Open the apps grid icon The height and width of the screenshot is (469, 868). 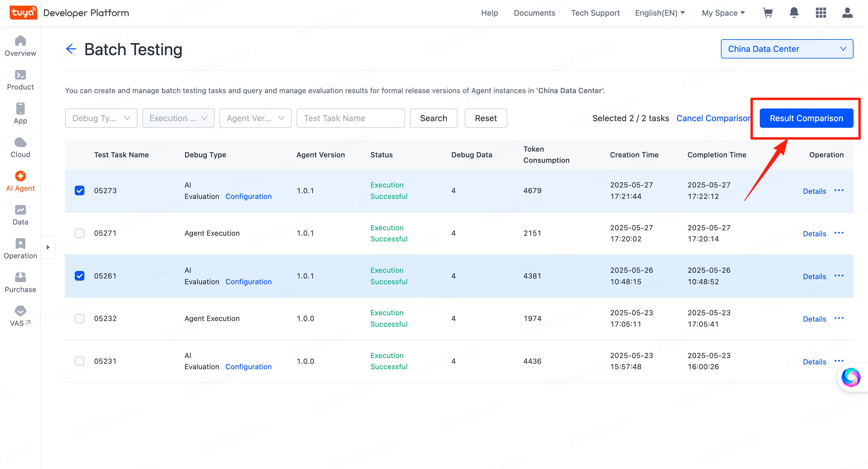(821, 13)
